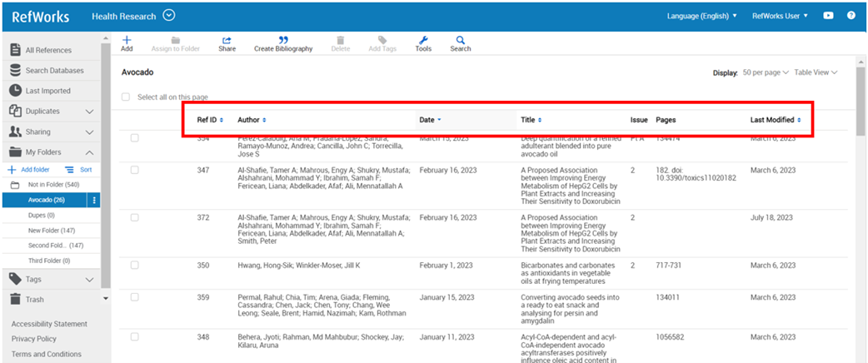The image size is (868, 363).
Task: Click the pages value 717-731
Action: 669,265
